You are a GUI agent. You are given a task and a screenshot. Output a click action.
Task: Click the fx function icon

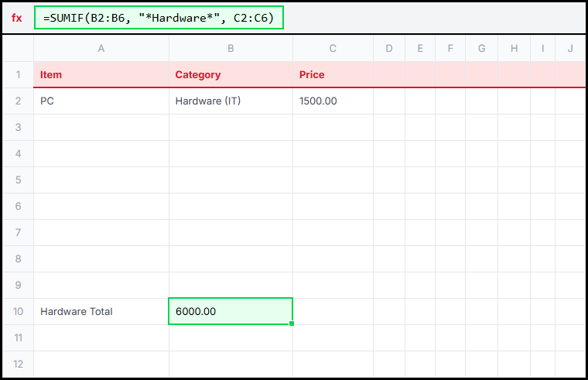click(17, 18)
